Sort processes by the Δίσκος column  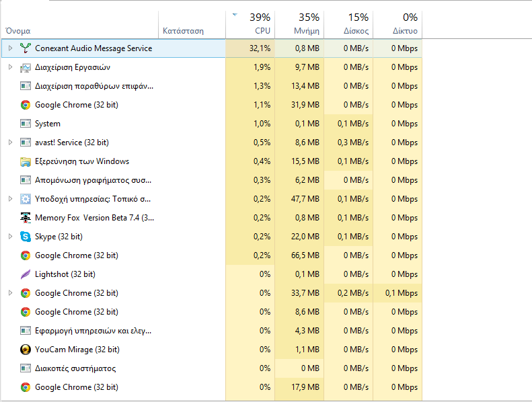click(x=348, y=24)
